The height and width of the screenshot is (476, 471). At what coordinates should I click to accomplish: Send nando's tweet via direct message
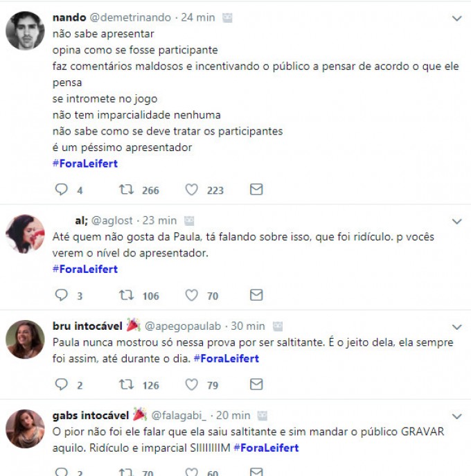click(x=256, y=189)
